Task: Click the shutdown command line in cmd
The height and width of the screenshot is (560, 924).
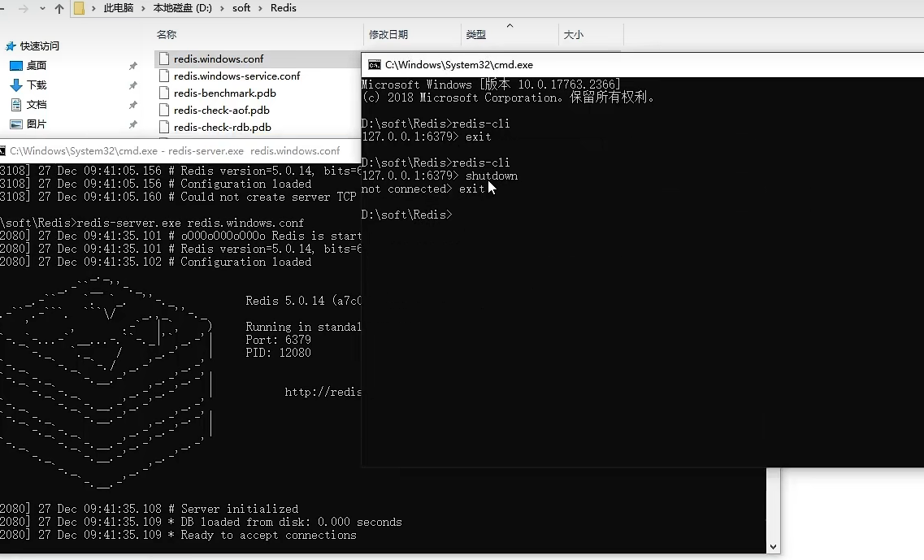Action: point(440,176)
